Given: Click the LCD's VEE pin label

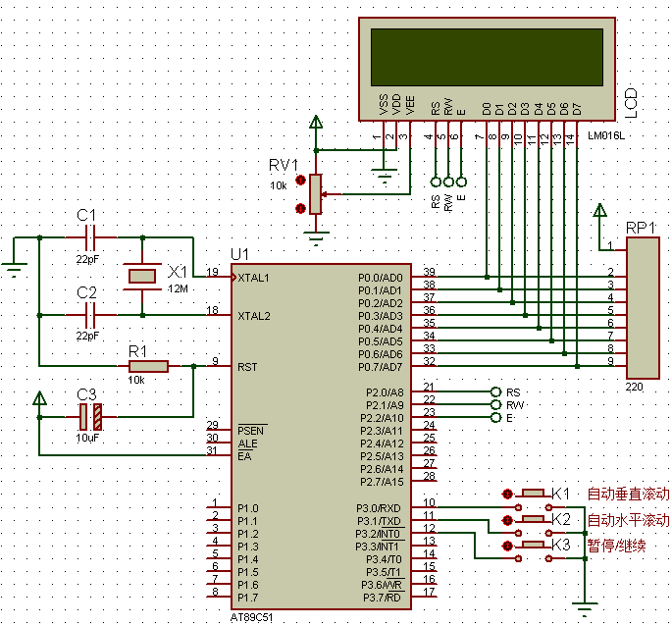Looking at the screenshot, I should [x=410, y=105].
